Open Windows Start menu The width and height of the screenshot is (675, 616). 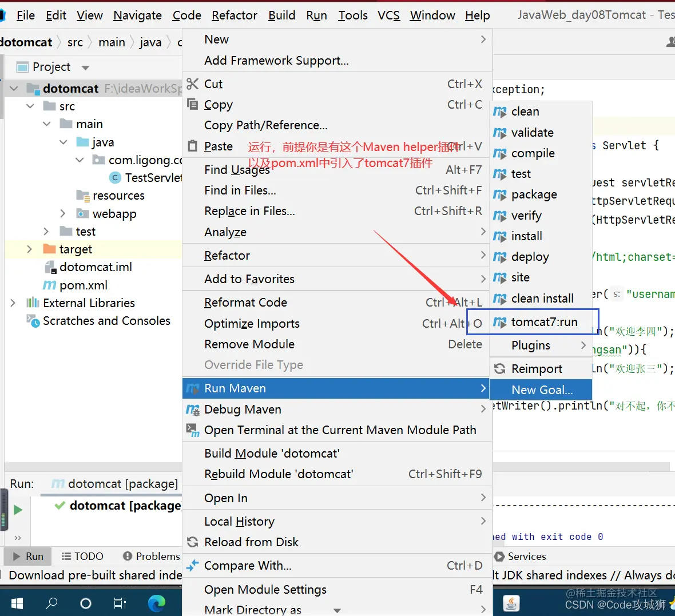tap(17, 603)
